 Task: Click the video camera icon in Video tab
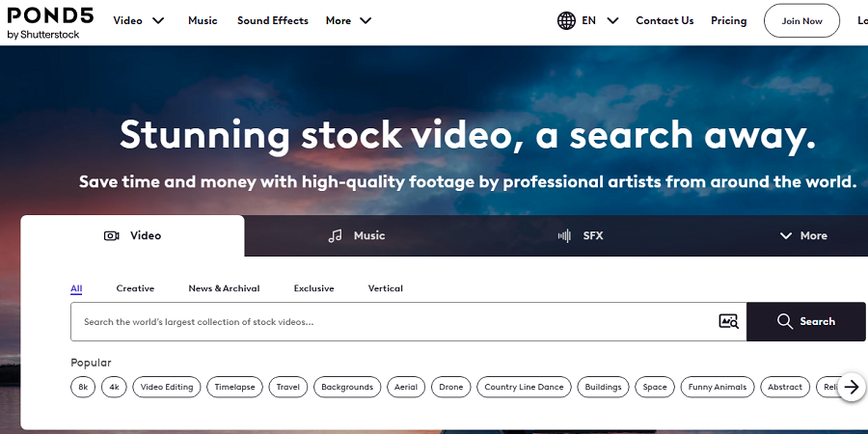111,236
